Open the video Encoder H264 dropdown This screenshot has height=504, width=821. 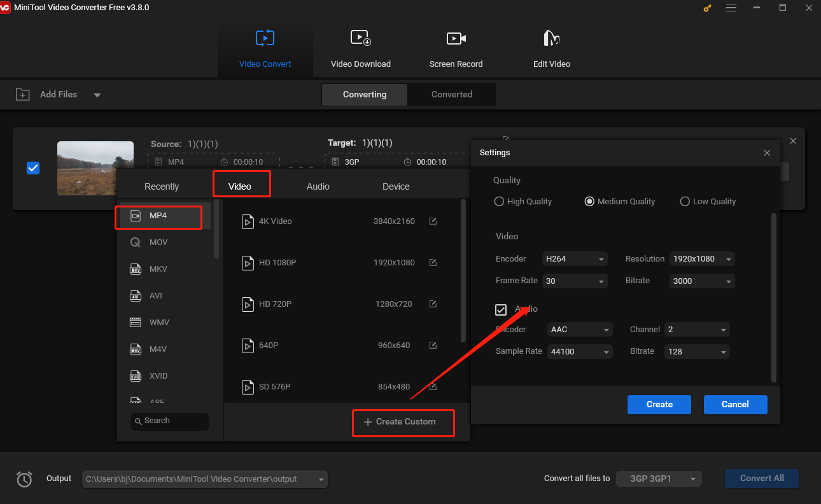coord(575,259)
